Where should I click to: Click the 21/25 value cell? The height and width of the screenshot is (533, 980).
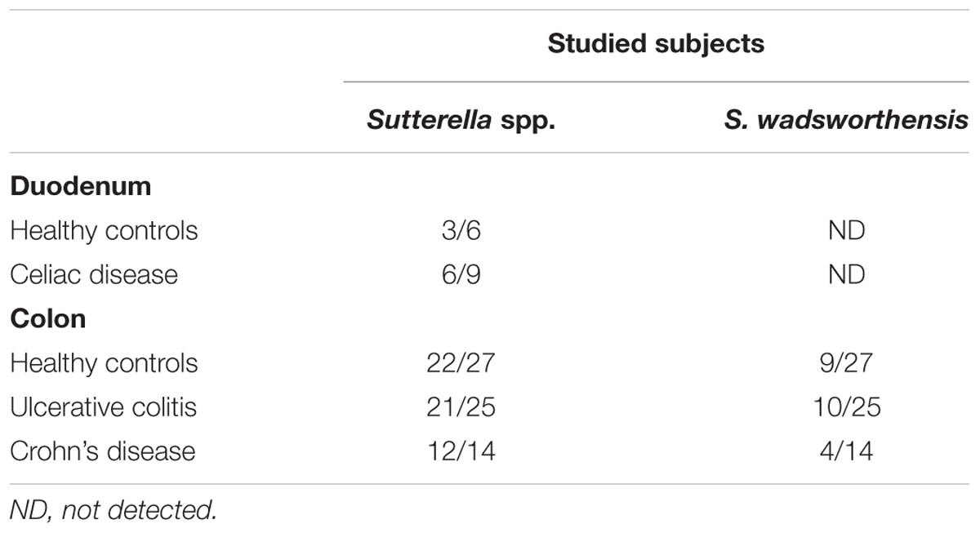coord(461,406)
